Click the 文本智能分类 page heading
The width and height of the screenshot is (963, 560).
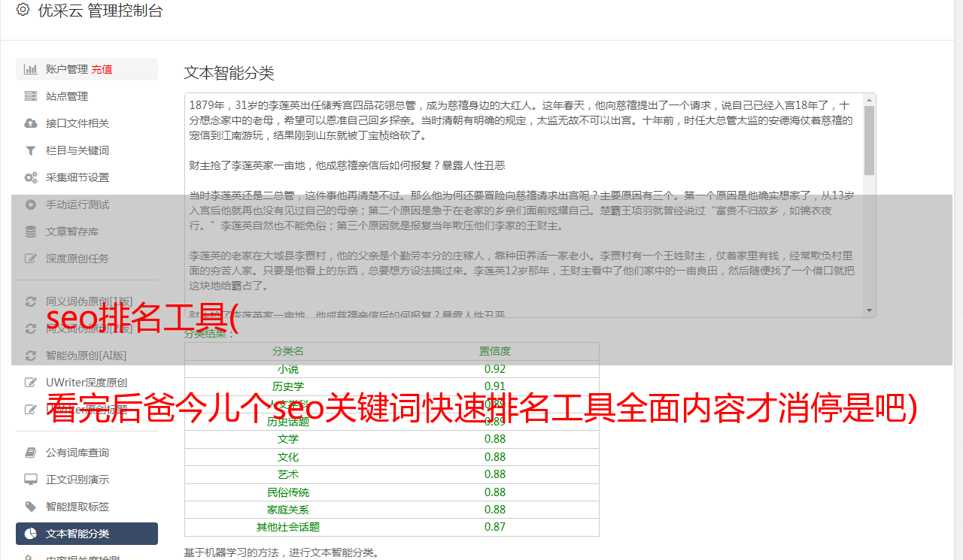pyautogui.click(x=229, y=73)
